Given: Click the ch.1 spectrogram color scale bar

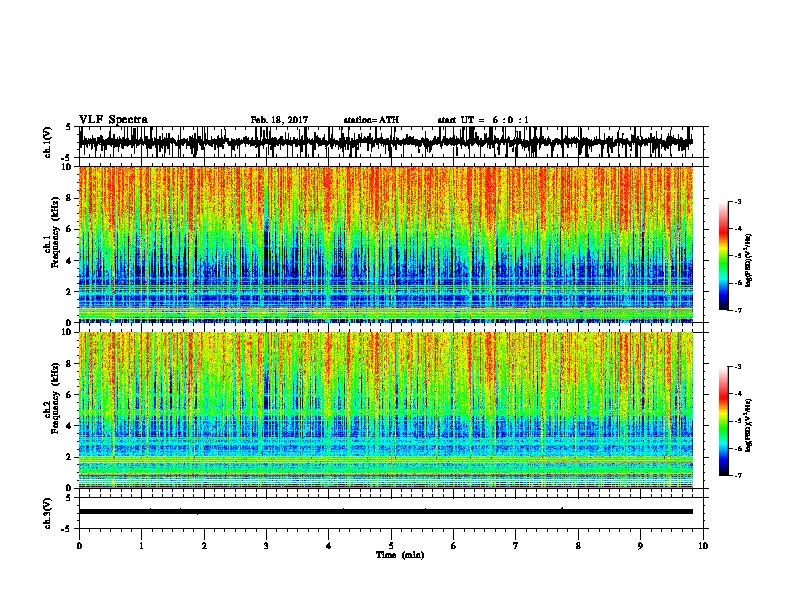Looking at the screenshot, I should (x=723, y=256).
